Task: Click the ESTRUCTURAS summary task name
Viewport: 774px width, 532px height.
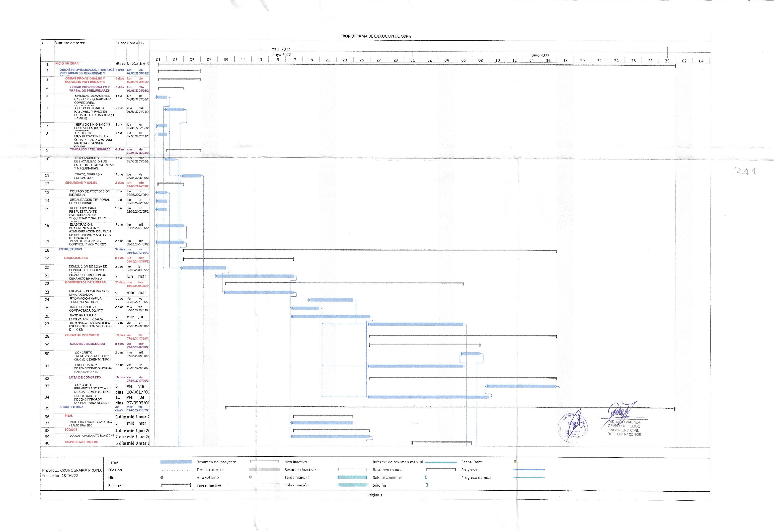Action: (70, 249)
